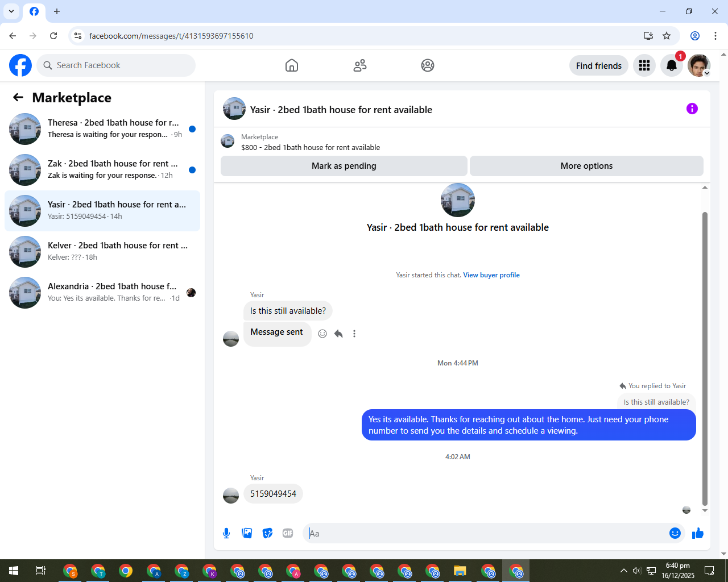The height and width of the screenshot is (582, 728).
Task: Open the Windows notification center
Action: click(709, 571)
